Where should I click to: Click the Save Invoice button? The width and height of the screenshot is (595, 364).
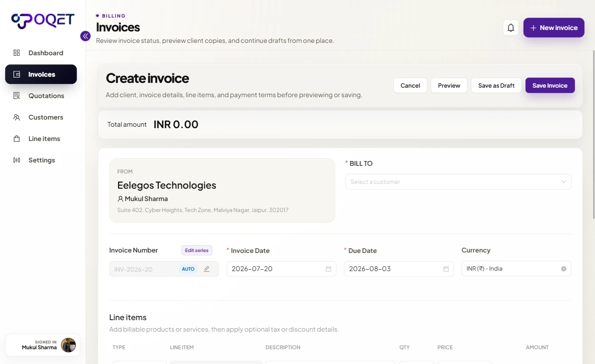(550, 85)
